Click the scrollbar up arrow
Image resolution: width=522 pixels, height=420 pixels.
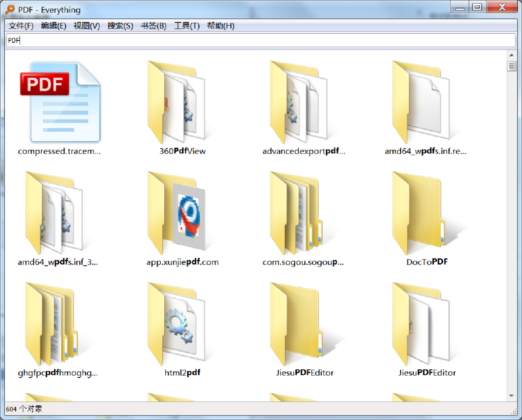511,55
